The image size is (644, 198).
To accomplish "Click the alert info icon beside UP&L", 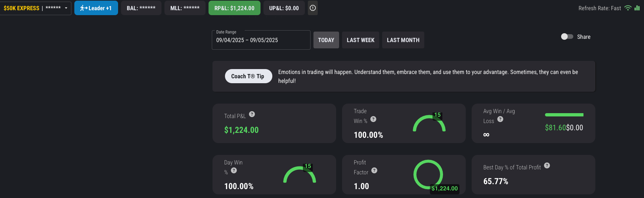I will [x=313, y=8].
